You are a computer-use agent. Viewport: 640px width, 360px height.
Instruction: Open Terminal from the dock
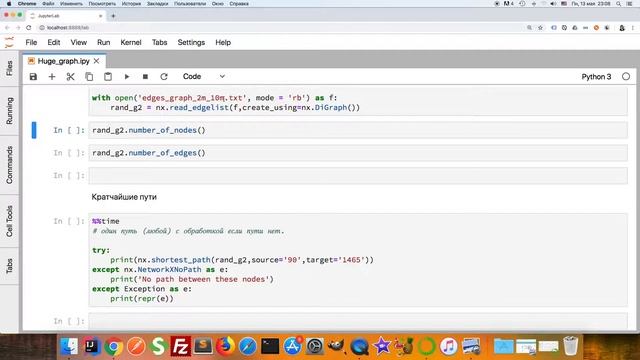tap(270, 347)
